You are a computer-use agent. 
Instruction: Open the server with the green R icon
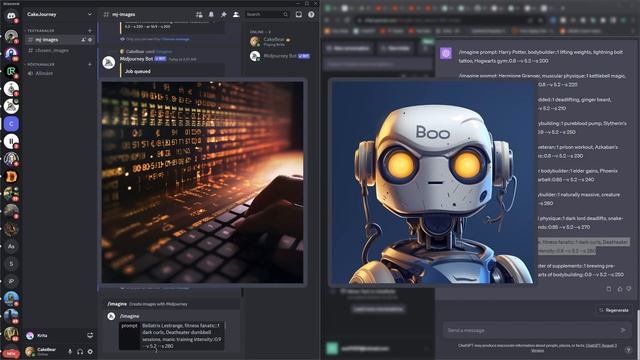click(11, 71)
